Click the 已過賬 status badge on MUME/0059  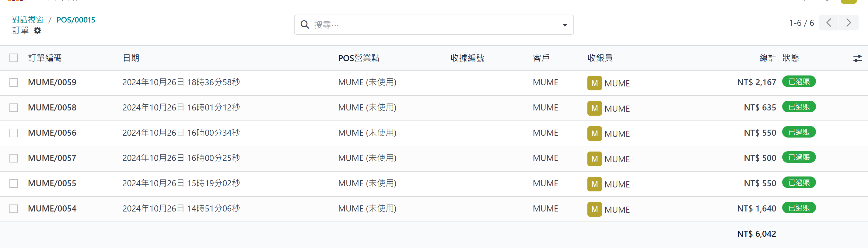point(799,81)
